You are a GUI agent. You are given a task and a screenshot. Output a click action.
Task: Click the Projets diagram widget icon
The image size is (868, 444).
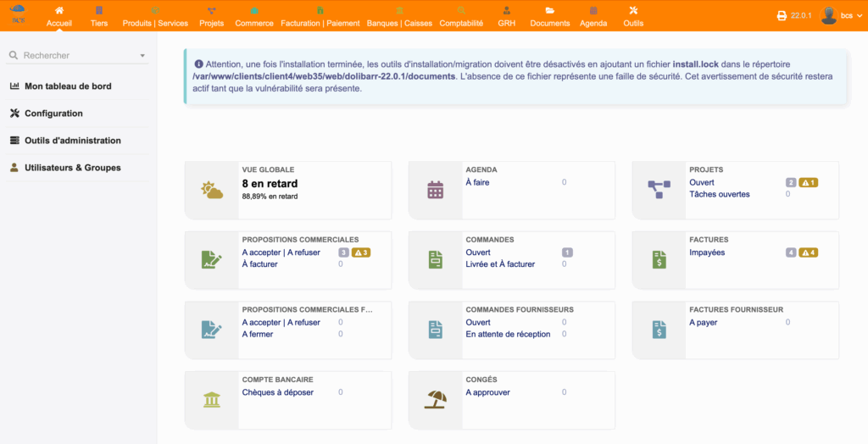click(659, 190)
